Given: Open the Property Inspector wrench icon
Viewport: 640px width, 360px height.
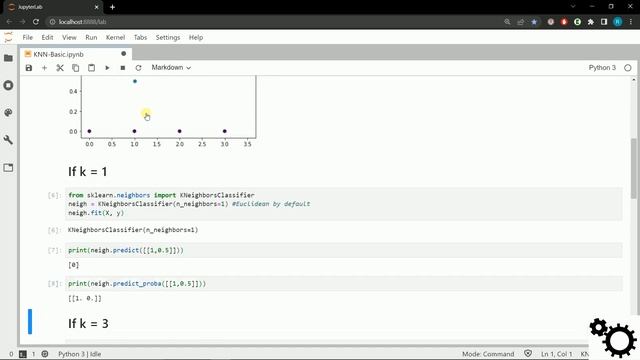Looking at the screenshot, I should point(8,140).
